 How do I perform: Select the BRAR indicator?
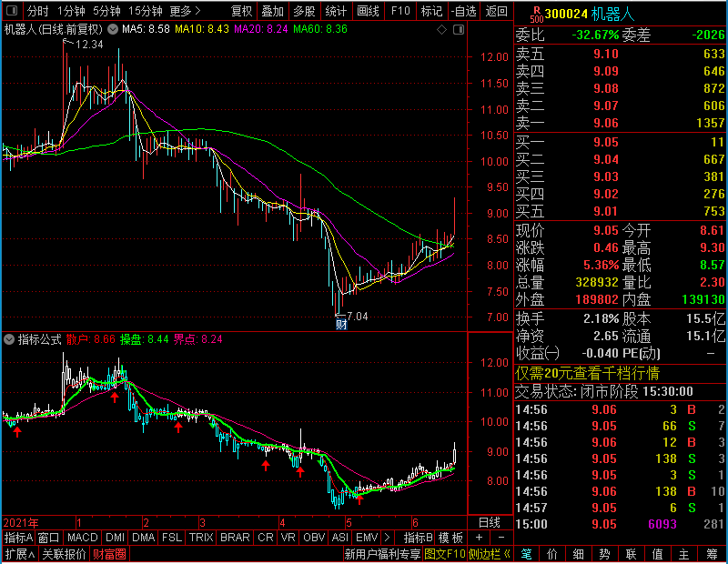point(235,538)
